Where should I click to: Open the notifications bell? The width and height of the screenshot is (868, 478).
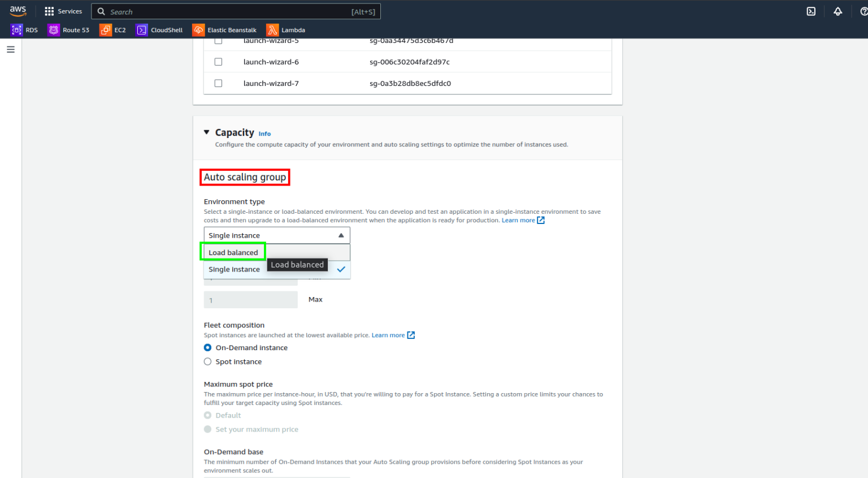point(837,11)
